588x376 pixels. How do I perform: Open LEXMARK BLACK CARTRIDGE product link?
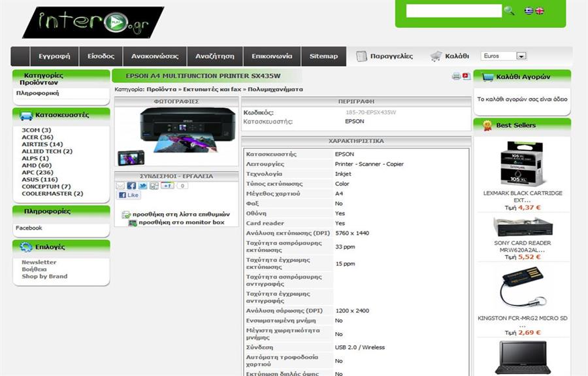(523, 197)
